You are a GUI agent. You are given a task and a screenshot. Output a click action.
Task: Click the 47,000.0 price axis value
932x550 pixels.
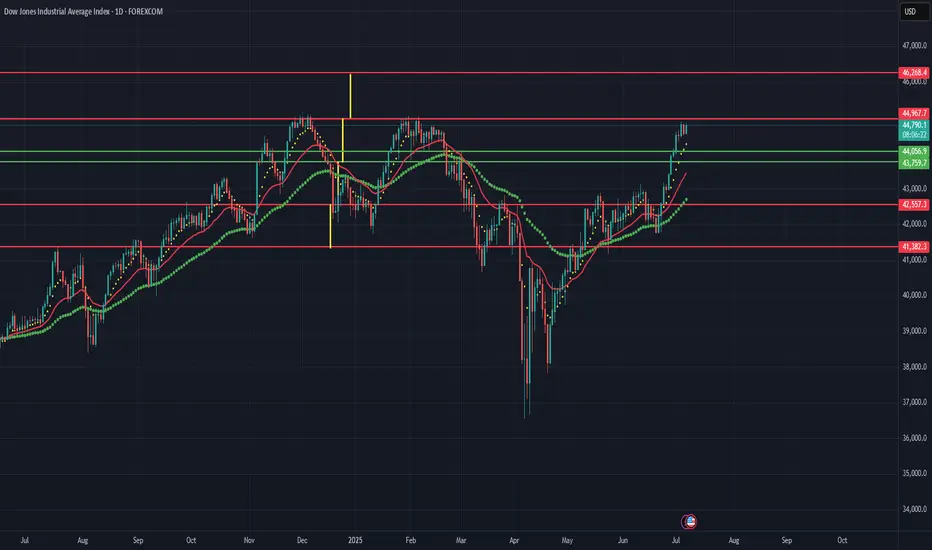tap(914, 45)
